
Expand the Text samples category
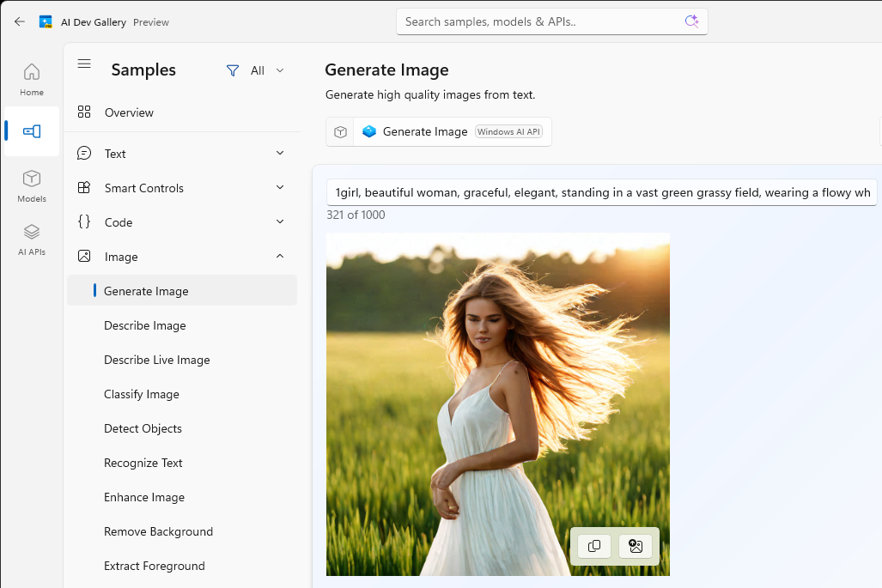point(182,154)
